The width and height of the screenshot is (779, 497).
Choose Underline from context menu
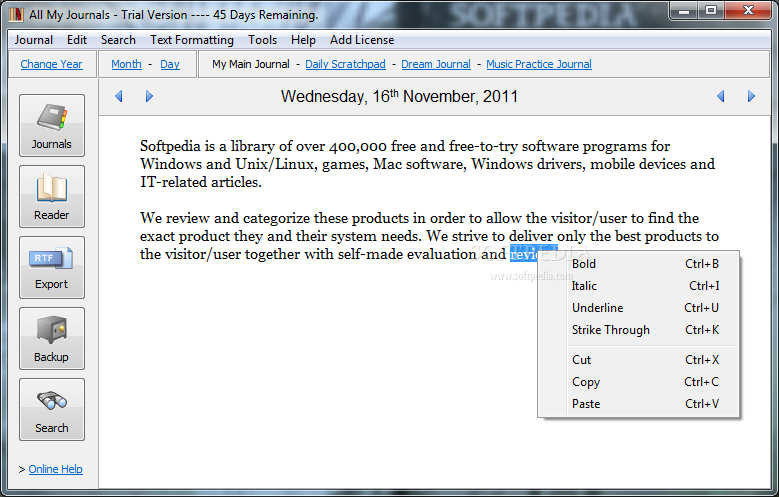click(639, 308)
